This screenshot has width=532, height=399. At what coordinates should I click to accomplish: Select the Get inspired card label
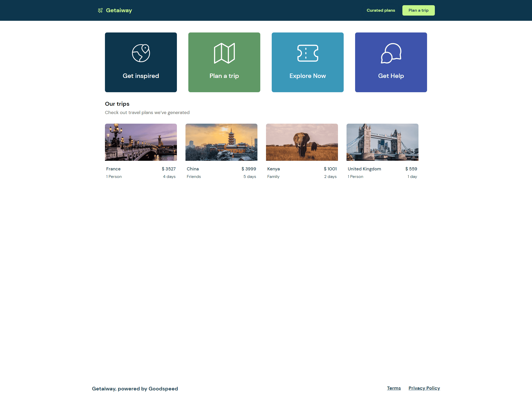coord(141,76)
